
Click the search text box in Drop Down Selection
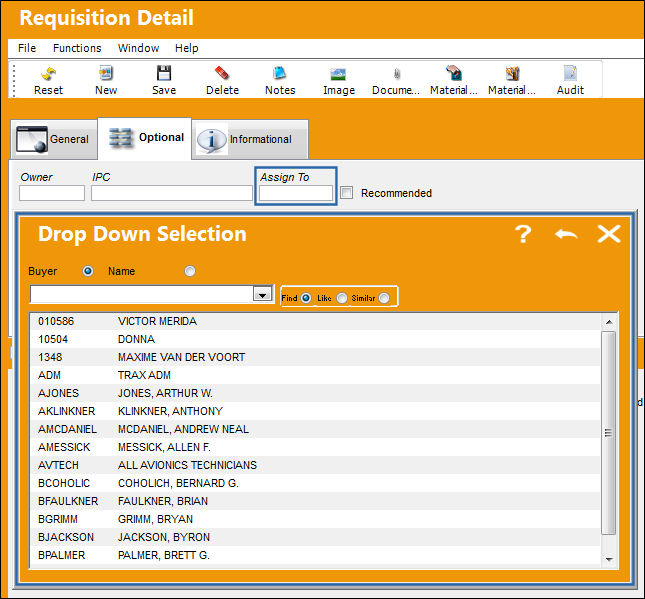142,294
